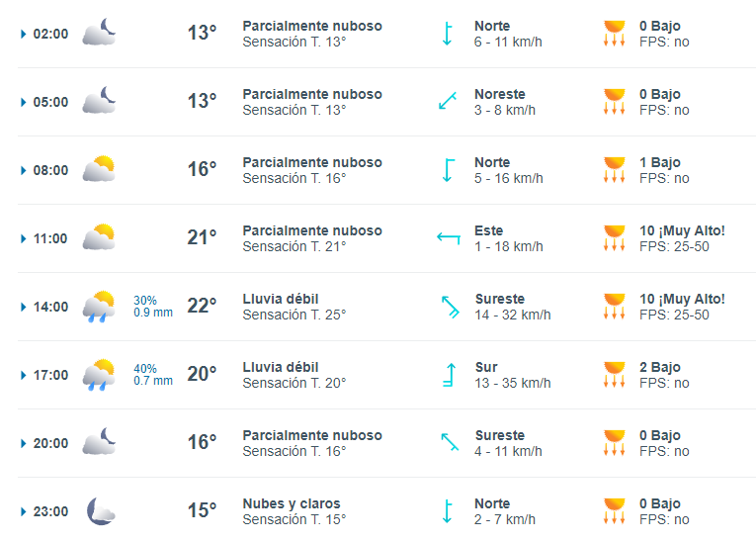Click the Nubes y claros description
Screen dimensions: 756x542
(292, 503)
